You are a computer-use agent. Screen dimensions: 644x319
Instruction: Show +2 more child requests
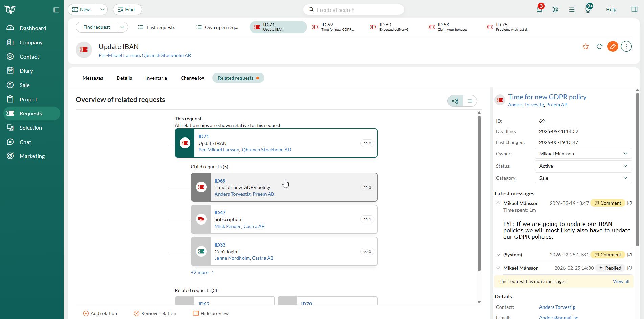202,273
